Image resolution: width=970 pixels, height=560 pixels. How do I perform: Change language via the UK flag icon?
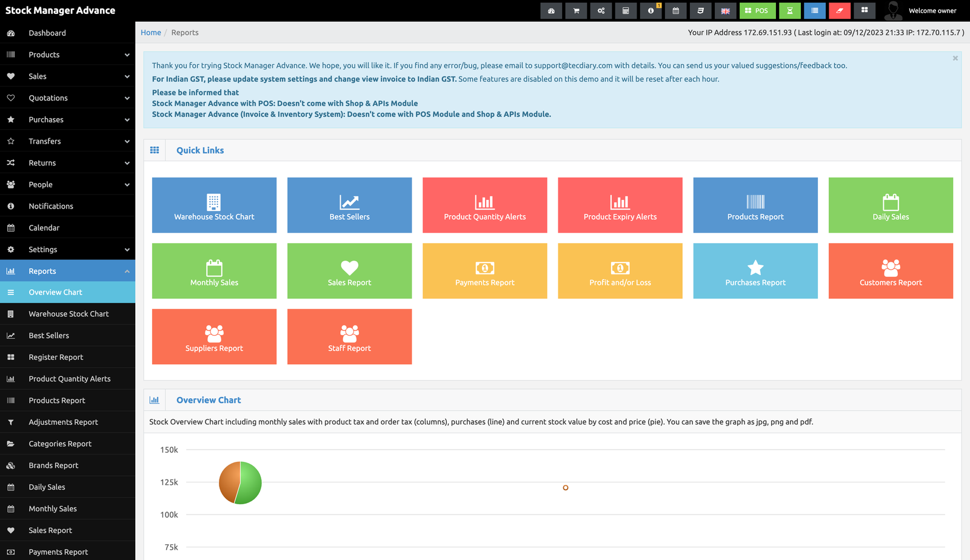click(x=725, y=10)
